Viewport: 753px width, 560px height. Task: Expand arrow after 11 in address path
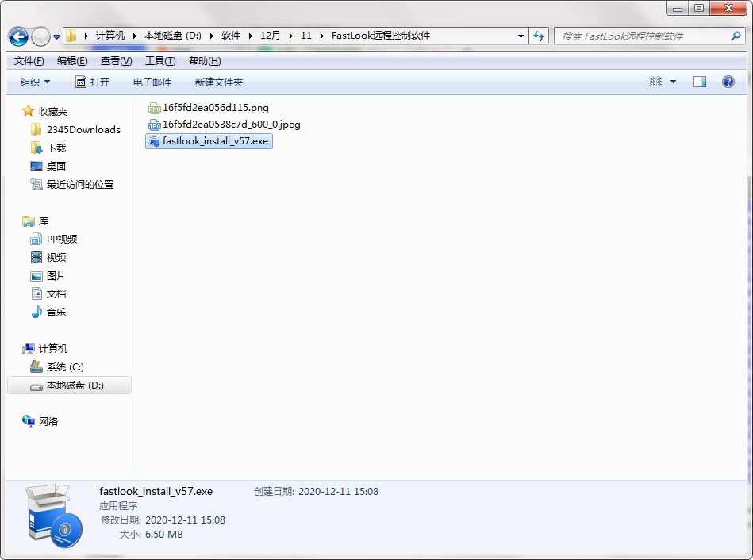(x=321, y=36)
